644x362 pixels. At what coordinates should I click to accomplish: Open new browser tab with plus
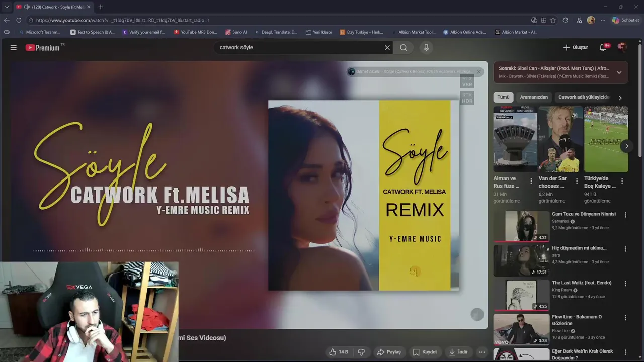pyautogui.click(x=101, y=7)
